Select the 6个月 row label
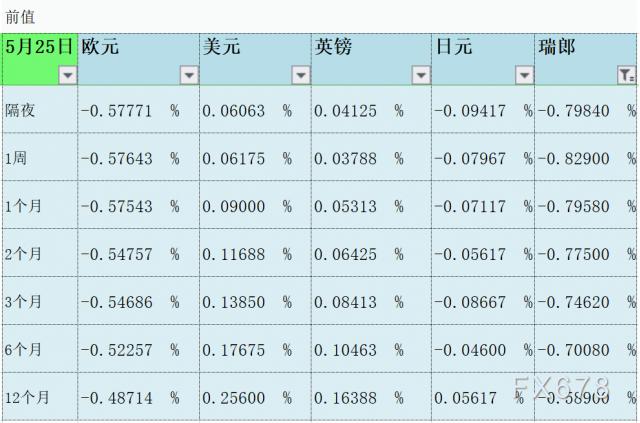This screenshot has height=423, width=640. pos(40,349)
